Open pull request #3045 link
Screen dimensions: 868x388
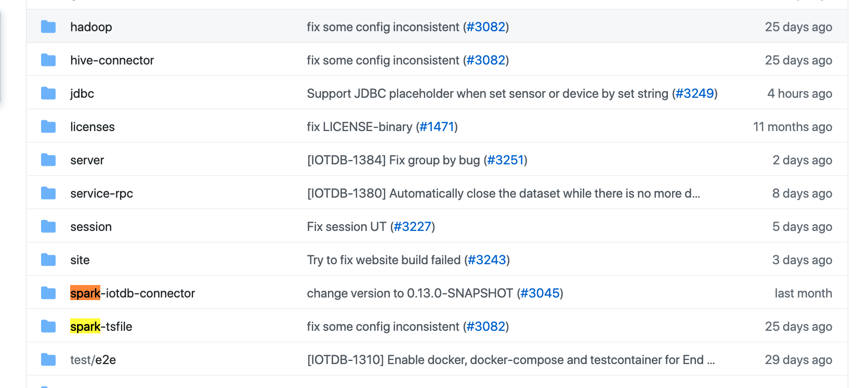(x=540, y=293)
